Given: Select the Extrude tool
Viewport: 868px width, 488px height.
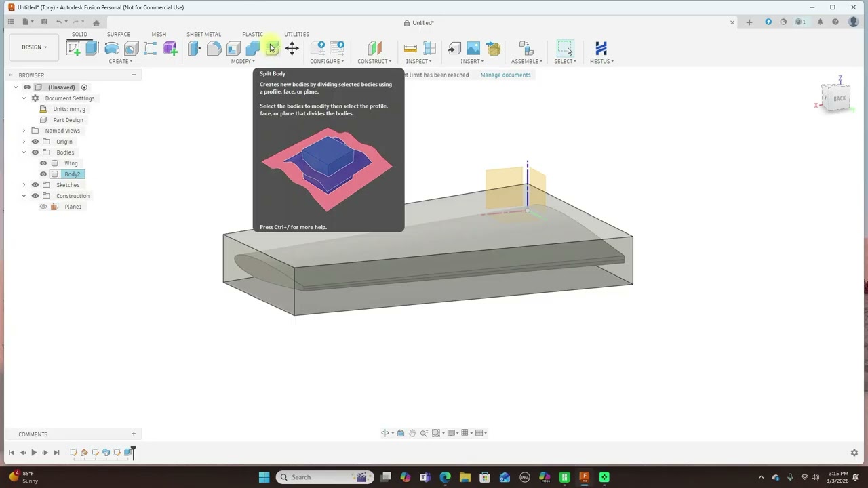Looking at the screenshot, I should pos(92,48).
